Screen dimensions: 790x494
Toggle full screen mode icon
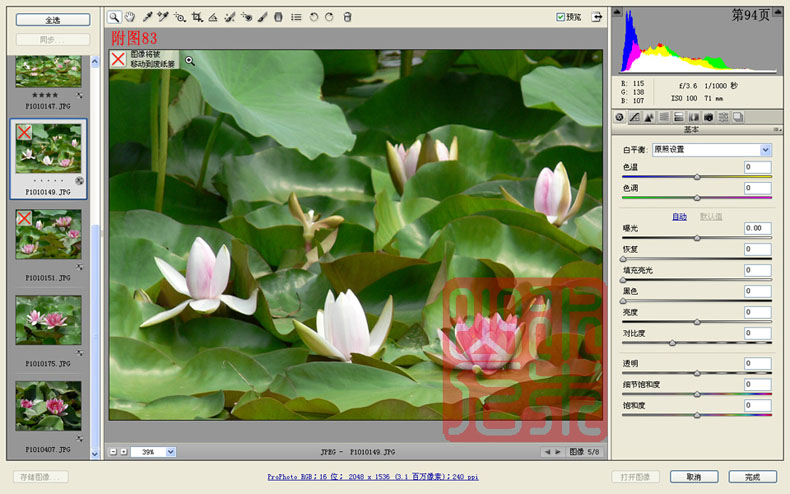click(x=597, y=17)
